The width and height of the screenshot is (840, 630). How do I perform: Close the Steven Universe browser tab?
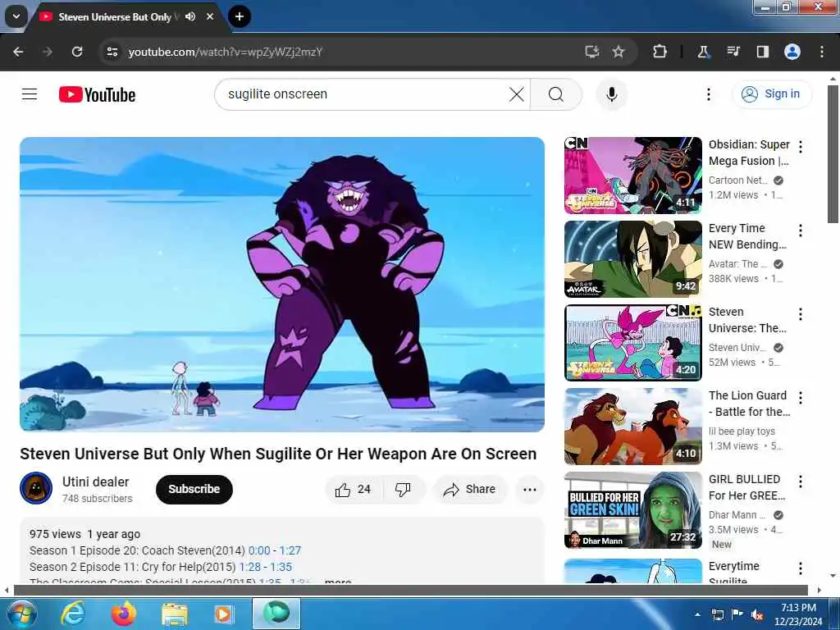point(210,16)
